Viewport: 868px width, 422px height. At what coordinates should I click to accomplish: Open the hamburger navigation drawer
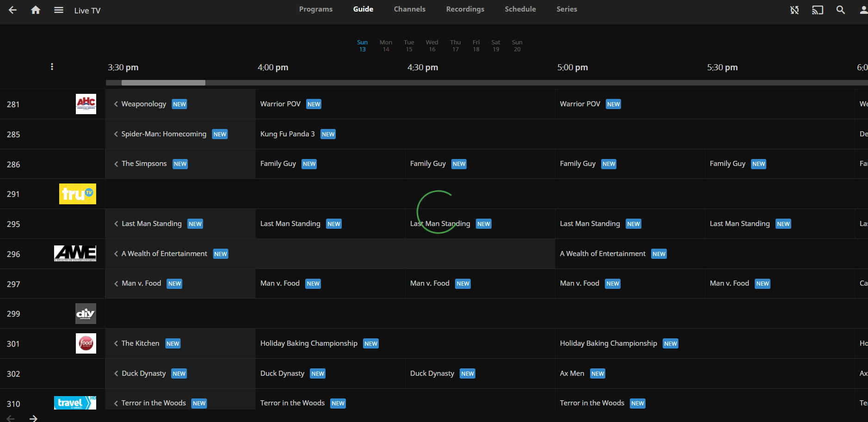point(59,10)
